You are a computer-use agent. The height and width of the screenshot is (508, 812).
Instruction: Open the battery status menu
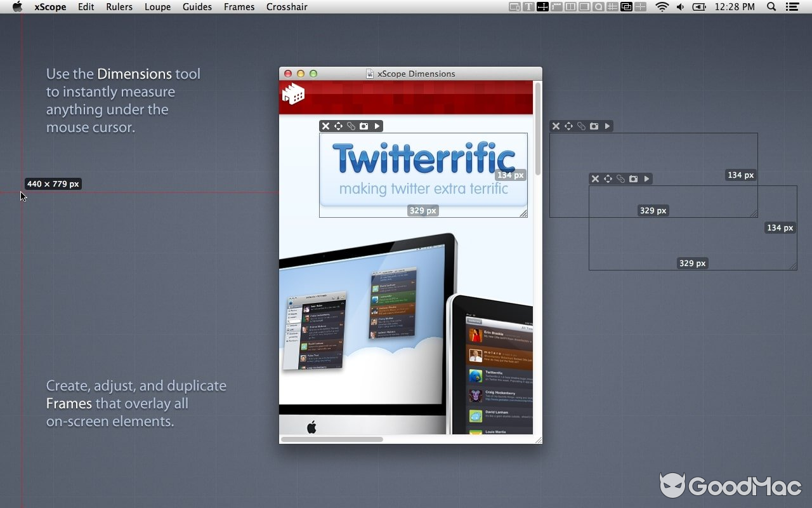point(698,7)
